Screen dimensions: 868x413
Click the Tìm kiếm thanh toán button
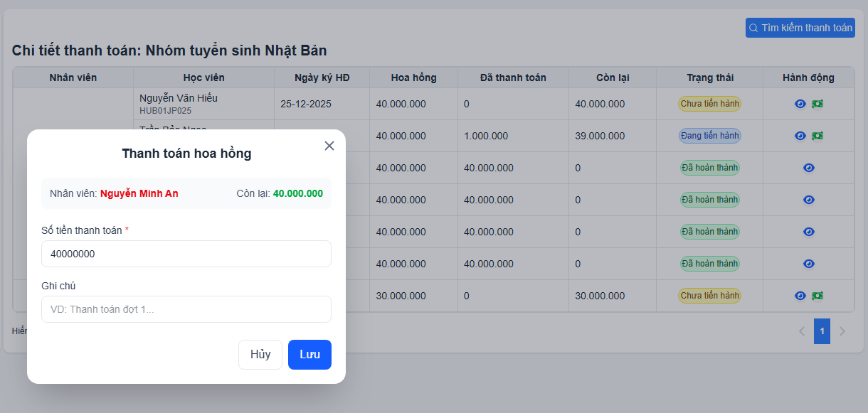click(800, 28)
